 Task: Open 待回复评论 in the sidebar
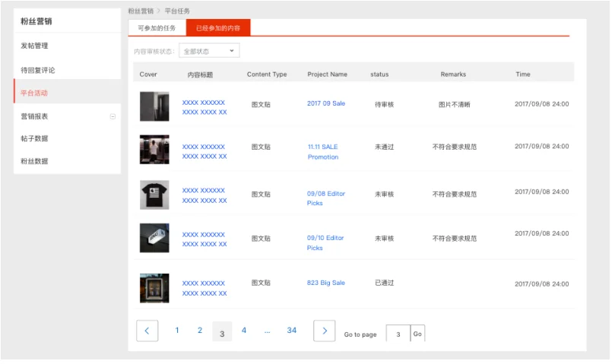click(38, 70)
